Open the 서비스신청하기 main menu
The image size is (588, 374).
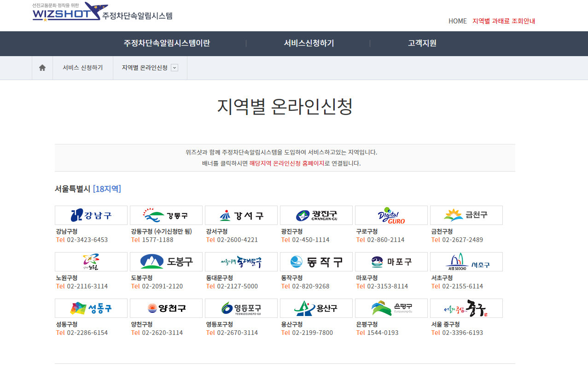pos(309,43)
